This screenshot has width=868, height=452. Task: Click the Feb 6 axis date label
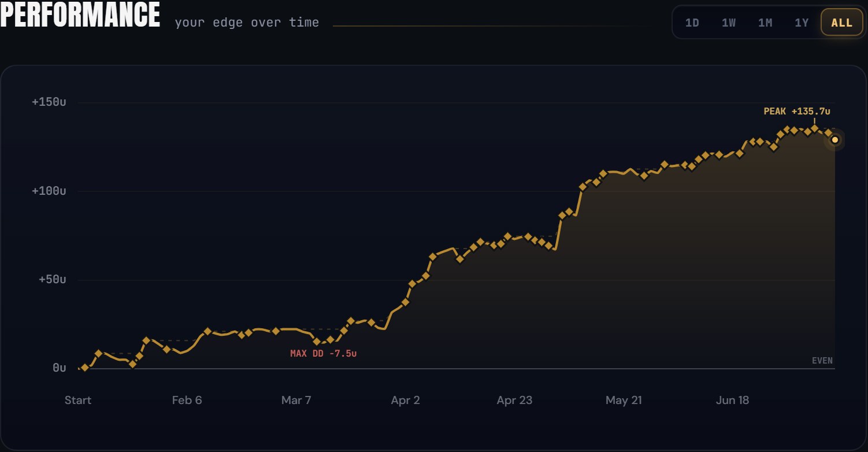(187, 400)
